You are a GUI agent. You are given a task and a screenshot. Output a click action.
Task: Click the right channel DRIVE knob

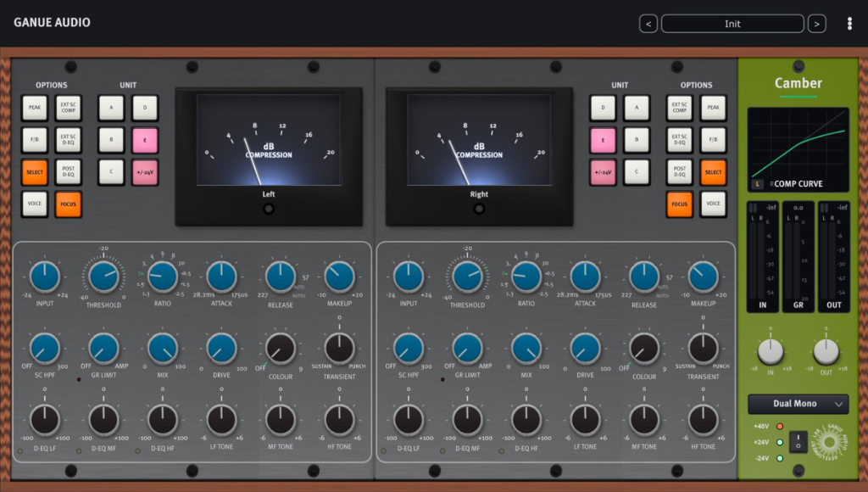[585, 349]
